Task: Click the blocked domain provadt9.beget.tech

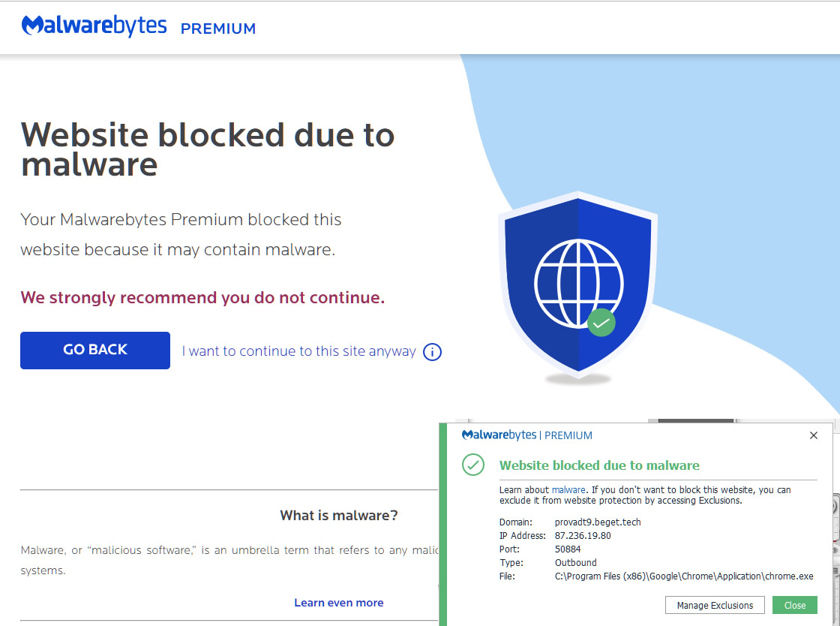Action: tap(598, 522)
